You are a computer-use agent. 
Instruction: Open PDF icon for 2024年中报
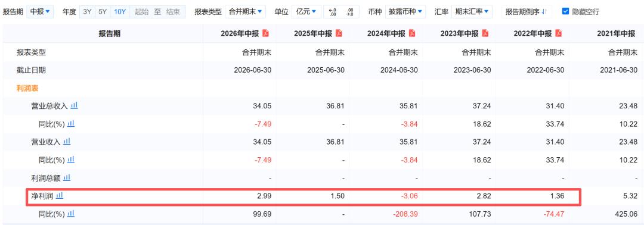coord(412,33)
